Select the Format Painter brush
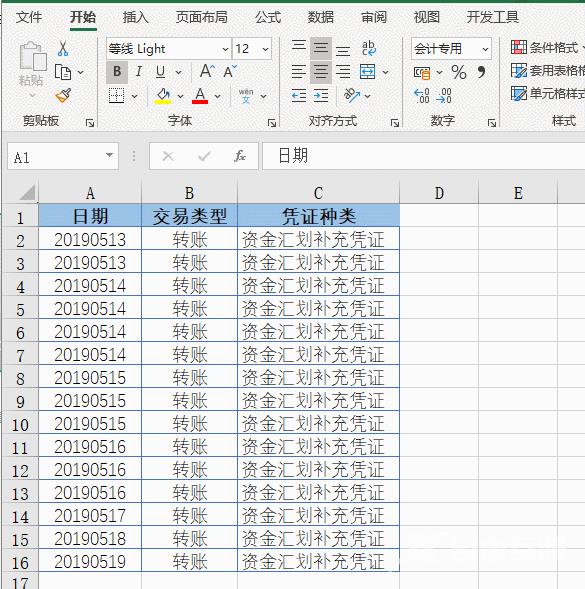 [x=63, y=95]
